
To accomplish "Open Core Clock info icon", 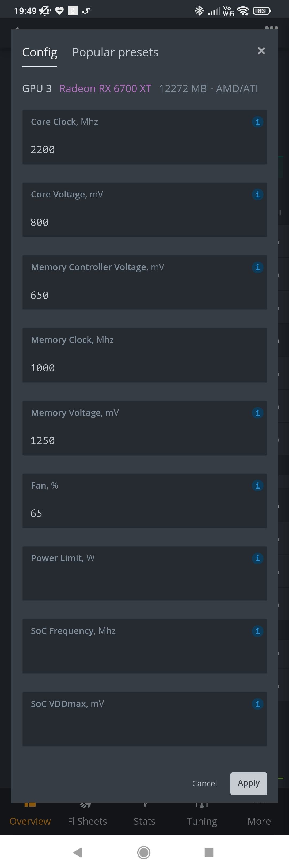I will pos(257,122).
